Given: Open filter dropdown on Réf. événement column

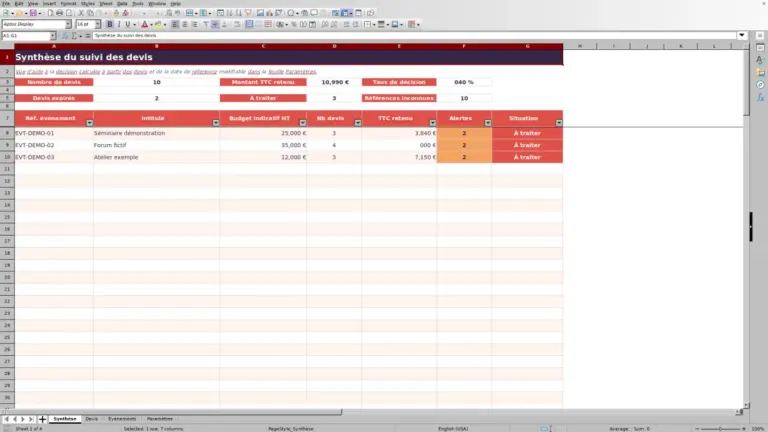Looking at the screenshot, I should [90, 123].
